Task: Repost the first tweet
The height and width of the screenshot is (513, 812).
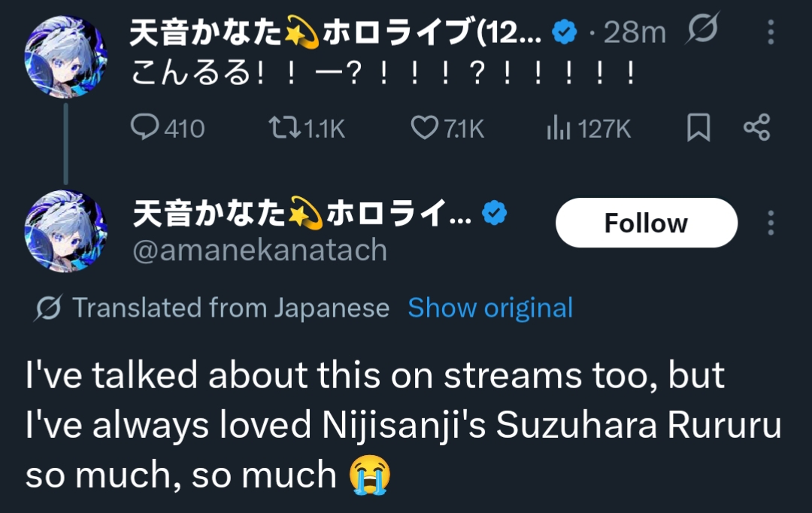Action: click(x=283, y=128)
